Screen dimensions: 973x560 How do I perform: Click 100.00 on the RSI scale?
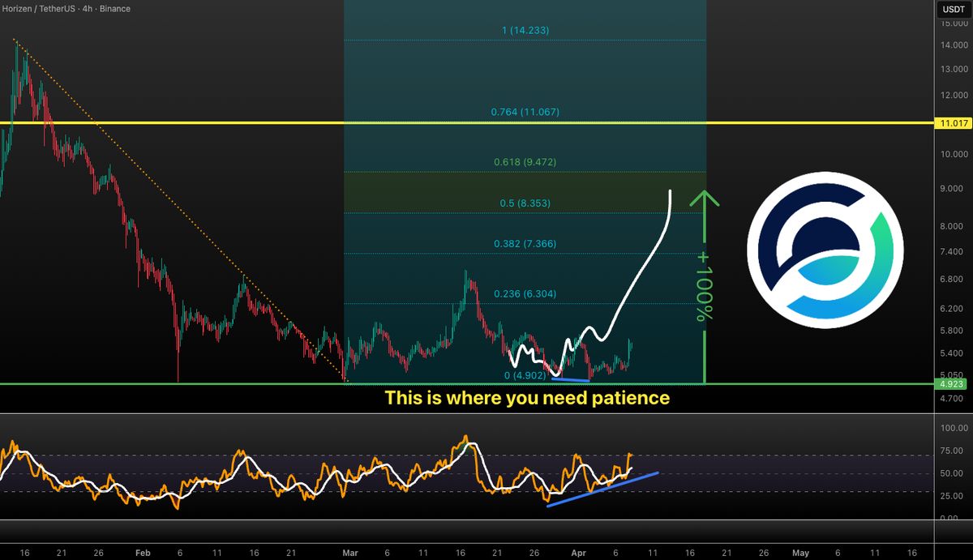pyautogui.click(x=953, y=428)
